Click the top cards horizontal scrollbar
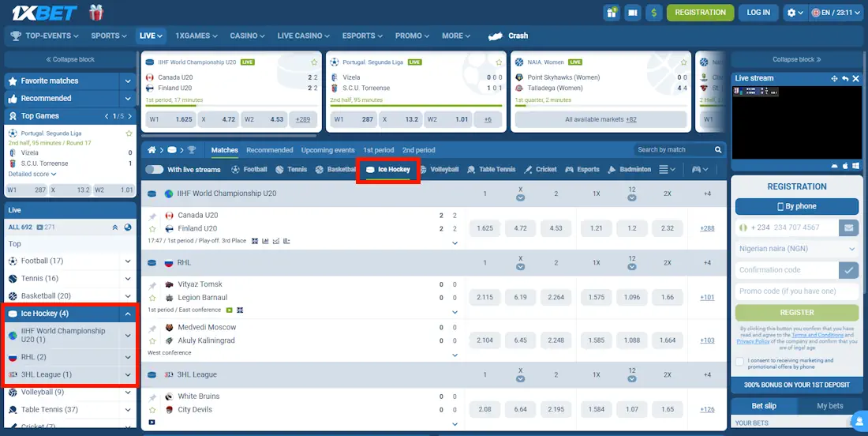The image size is (868, 436). click(229, 136)
